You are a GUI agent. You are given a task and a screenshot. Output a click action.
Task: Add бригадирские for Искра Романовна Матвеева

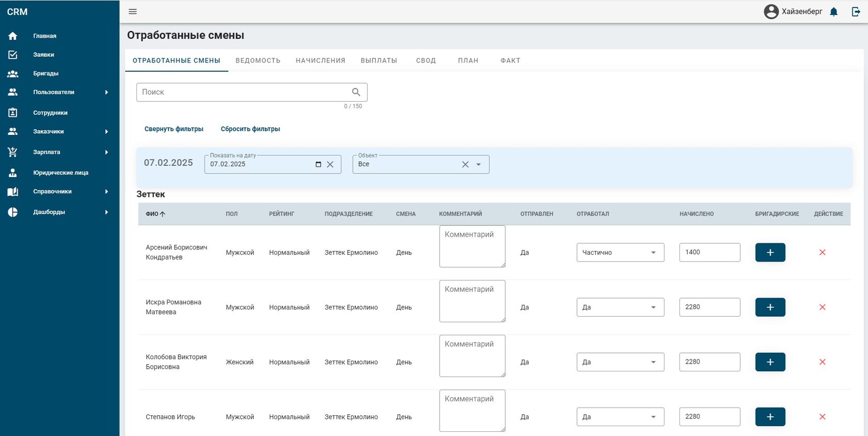(770, 307)
